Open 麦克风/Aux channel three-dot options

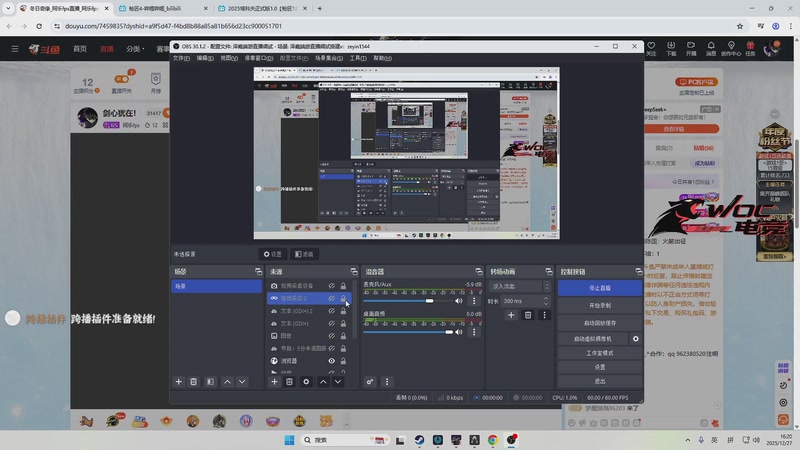coord(474,301)
